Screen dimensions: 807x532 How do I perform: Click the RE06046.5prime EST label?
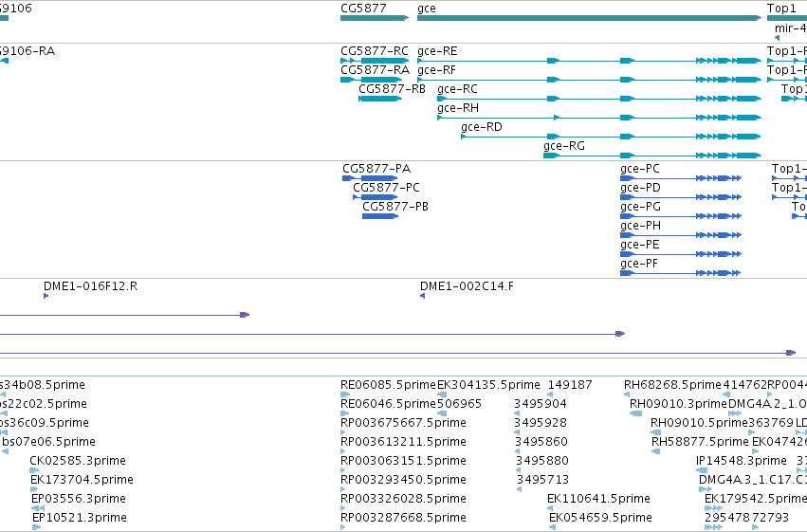coord(388,404)
